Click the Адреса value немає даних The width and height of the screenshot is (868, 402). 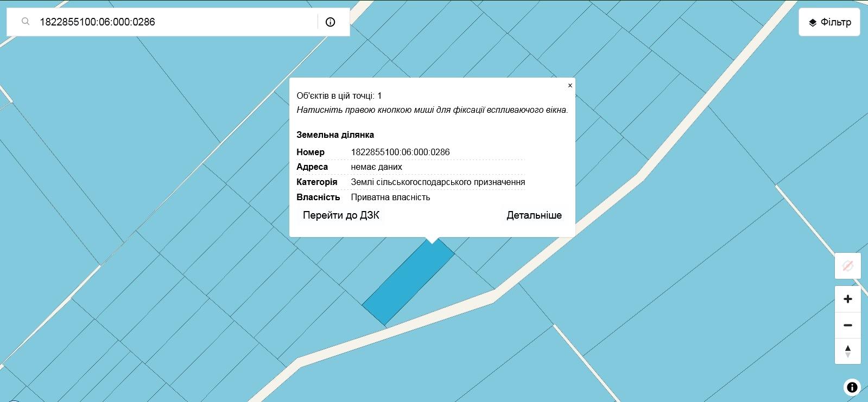tap(376, 167)
